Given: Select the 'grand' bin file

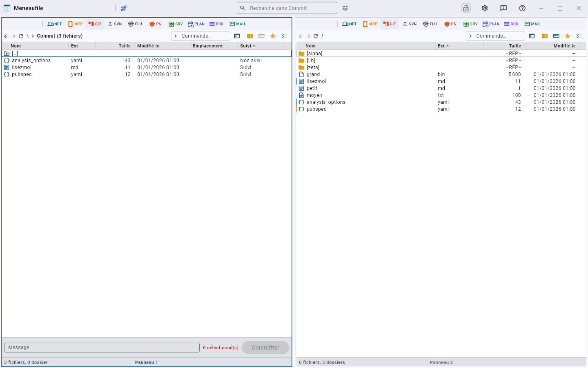Looking at the screenshot, I should pyautogui.click(x=441, y=74).
